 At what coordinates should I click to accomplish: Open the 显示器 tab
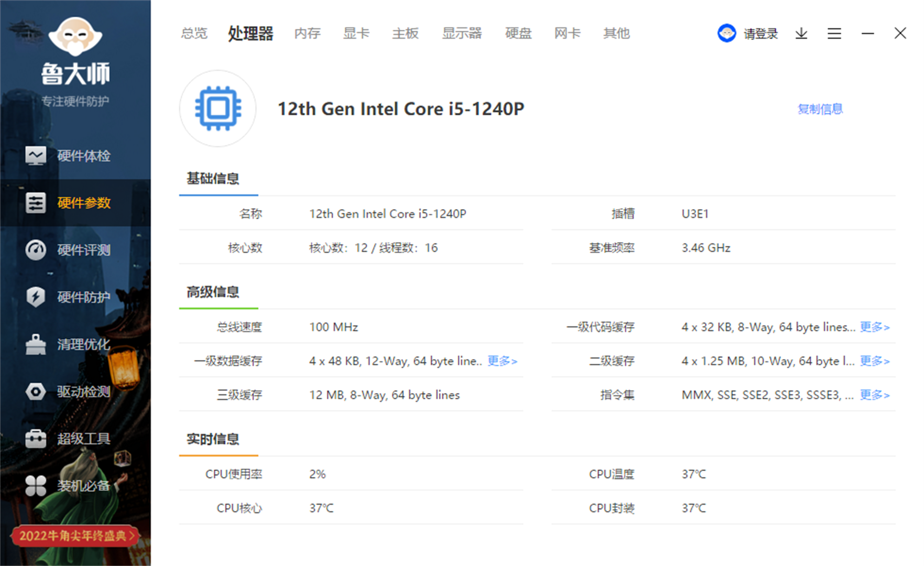coord(462,34)
